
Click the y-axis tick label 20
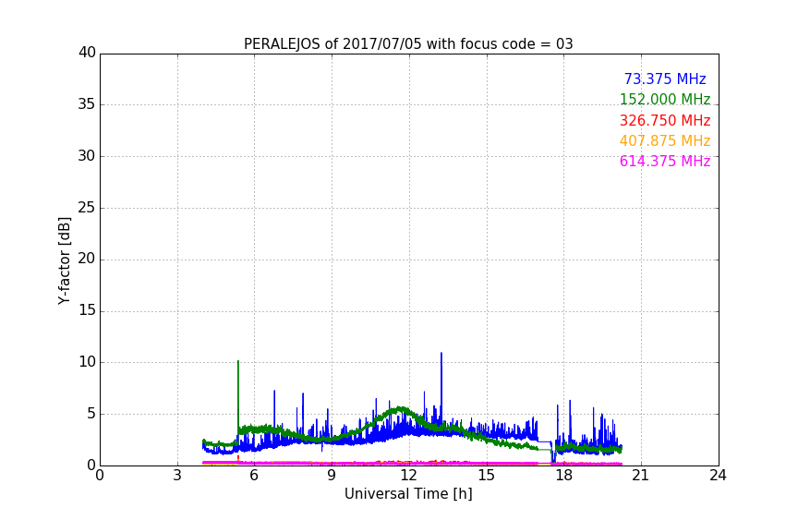(87, 259)
